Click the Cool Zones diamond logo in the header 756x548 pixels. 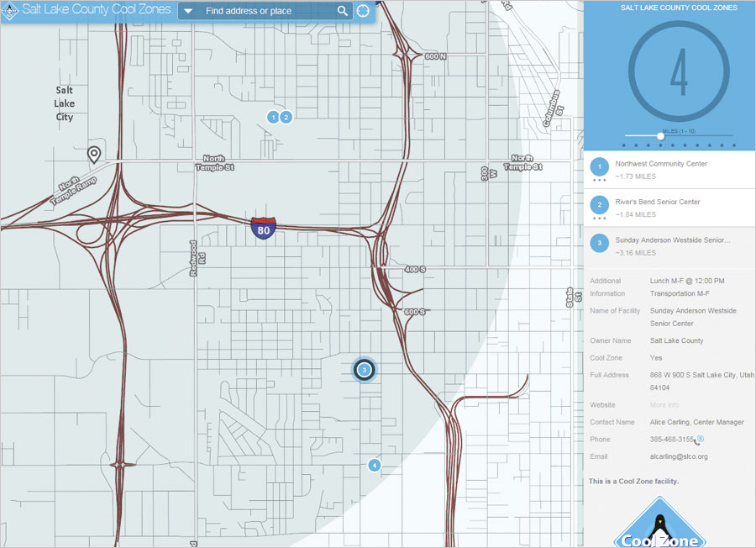pyautogui.click(x=9, y=11)
